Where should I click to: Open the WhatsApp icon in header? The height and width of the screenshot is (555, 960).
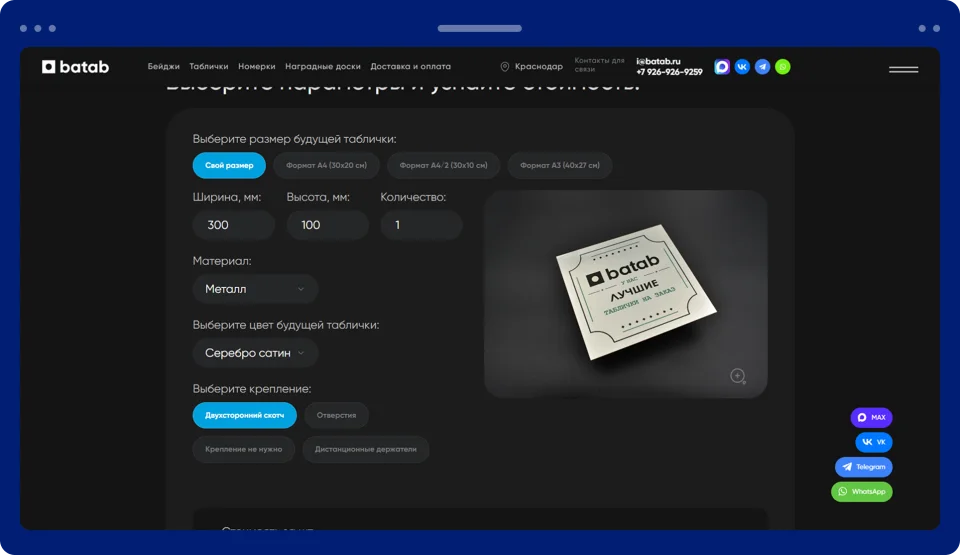[782, 67]
